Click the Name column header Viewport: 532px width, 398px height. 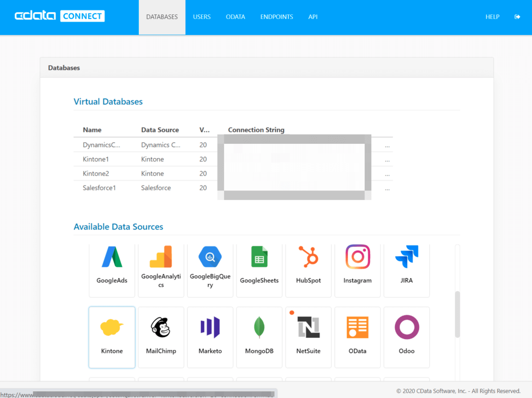click(92, 130)
